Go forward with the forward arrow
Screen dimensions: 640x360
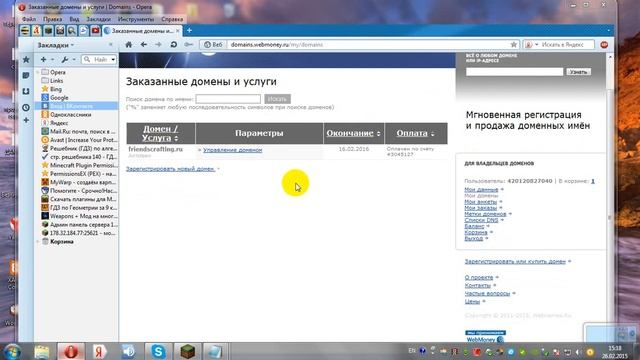(x=158, y=44)
